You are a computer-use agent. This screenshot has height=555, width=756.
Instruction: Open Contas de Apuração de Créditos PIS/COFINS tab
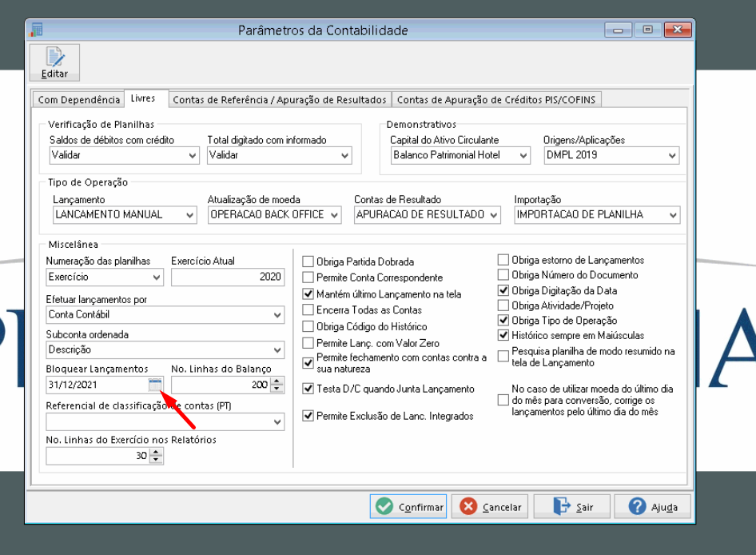[496, 99]
